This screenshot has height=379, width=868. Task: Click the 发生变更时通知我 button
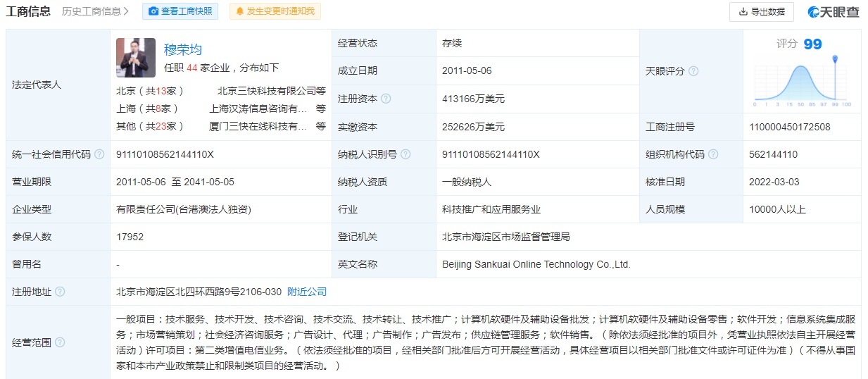pyautogui.click(x=275, y=11)
